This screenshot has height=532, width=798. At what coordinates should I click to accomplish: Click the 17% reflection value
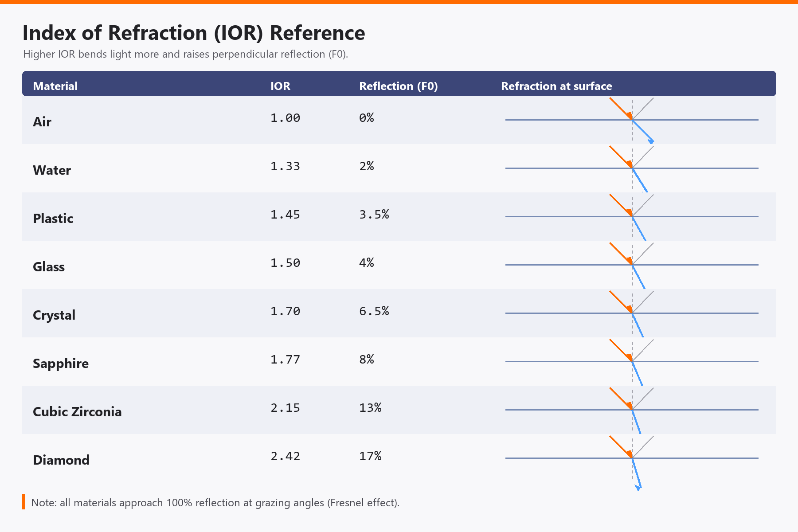(370, 456)
